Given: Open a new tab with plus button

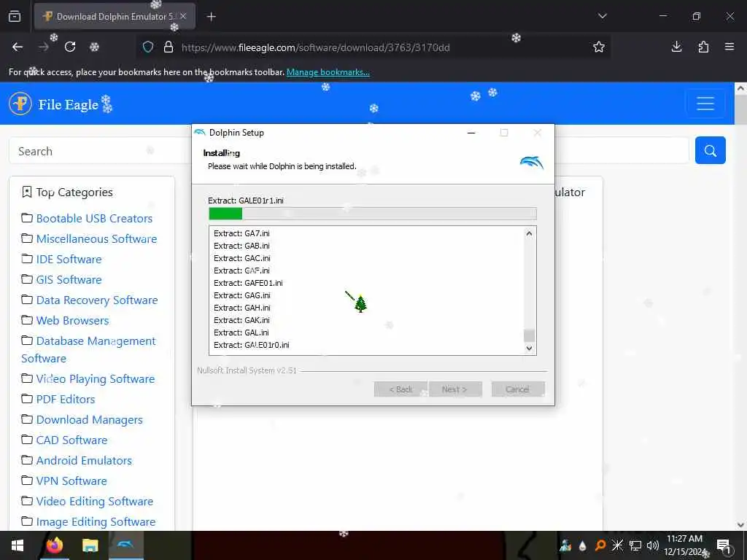Looking at the screenshot, I should [x=211, y=17].
